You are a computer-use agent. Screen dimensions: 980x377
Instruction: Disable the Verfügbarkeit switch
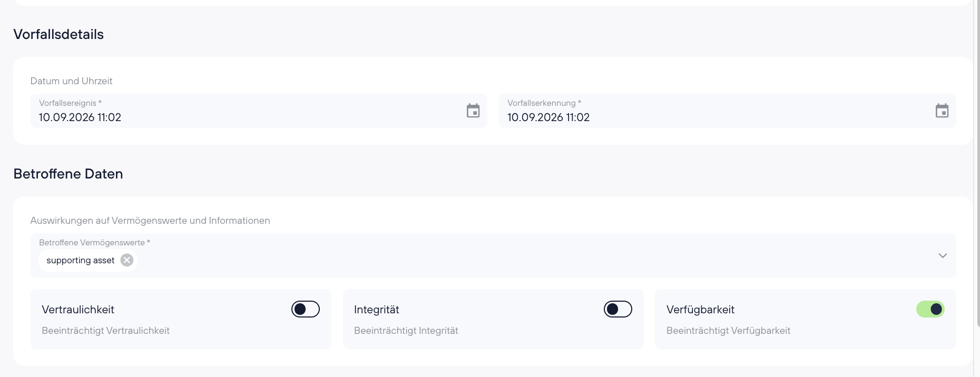click(930, 309)
